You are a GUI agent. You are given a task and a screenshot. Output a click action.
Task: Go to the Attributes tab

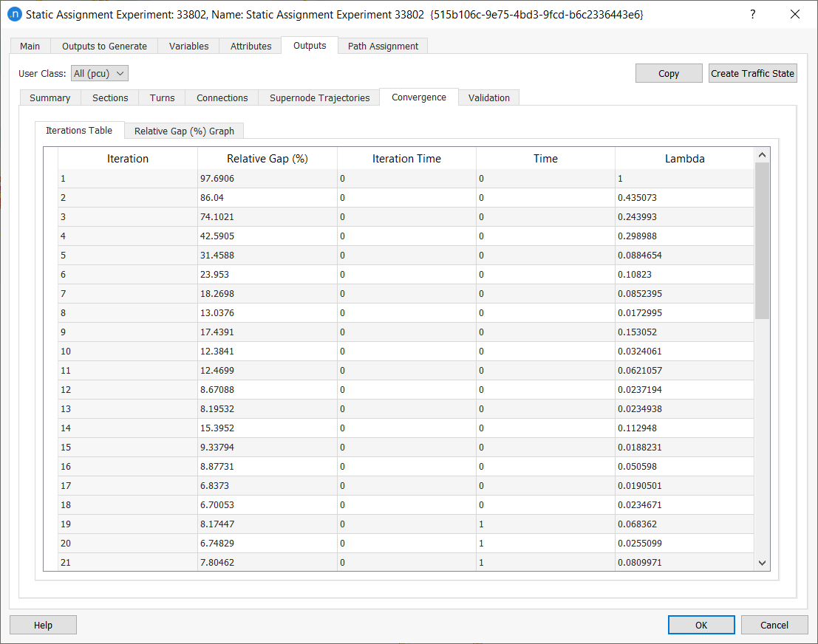(250, 46)
